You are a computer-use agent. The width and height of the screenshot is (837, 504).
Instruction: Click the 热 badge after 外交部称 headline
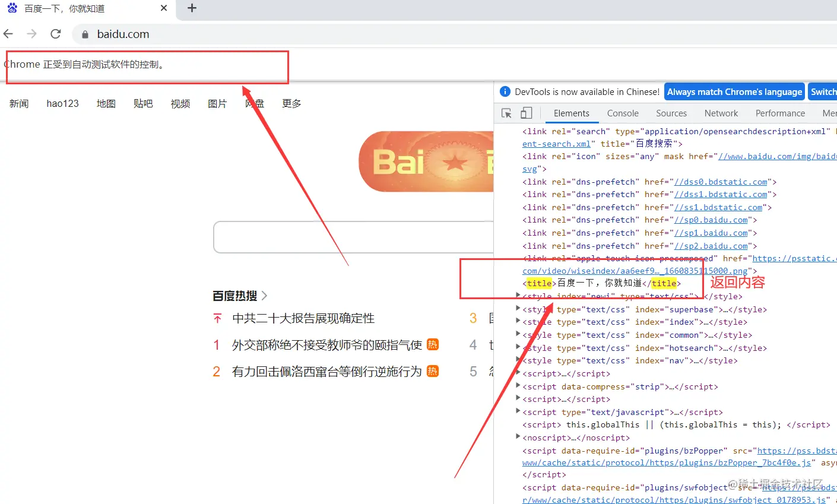click(x=433, y=344)
